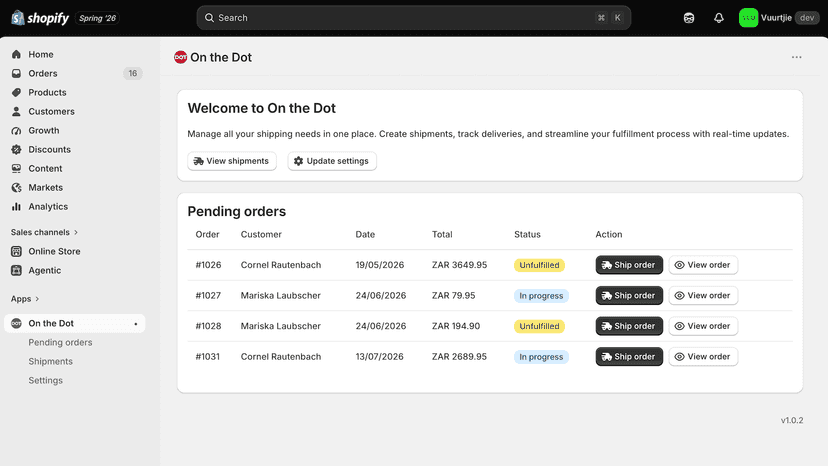
Task: Select On the Dot app in sidebar
Action: point(74,323)
